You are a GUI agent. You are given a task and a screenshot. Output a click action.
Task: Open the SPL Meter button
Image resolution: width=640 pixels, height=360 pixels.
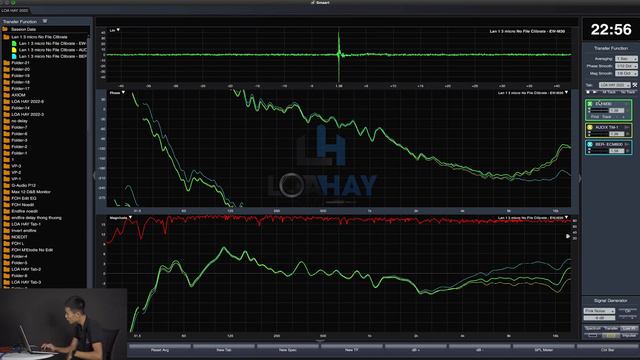click(544, 350)
